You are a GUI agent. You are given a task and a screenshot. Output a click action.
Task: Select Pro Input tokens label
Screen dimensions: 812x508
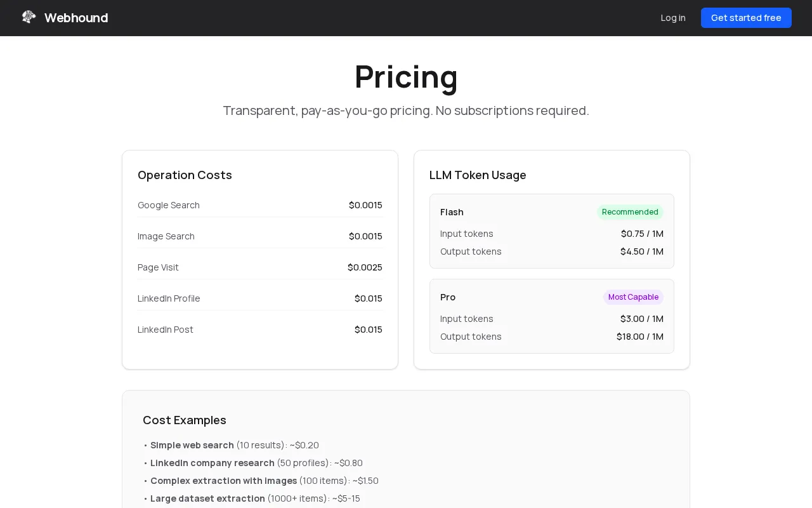click(x=467, y=319)
